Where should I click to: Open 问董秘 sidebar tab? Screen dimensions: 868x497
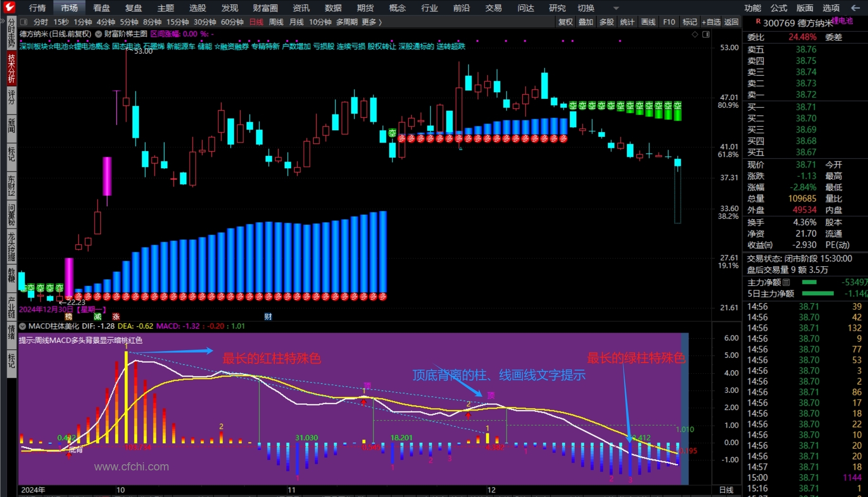(11, 214)
